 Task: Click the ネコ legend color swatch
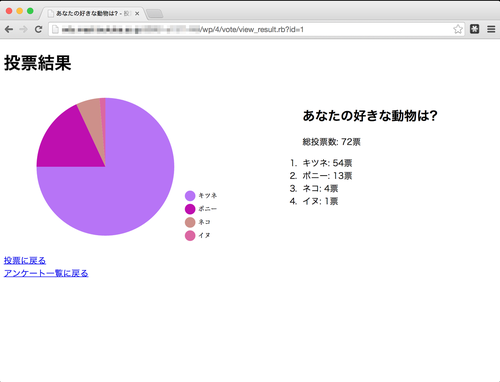pyautogui.click(x=190, y=222)
